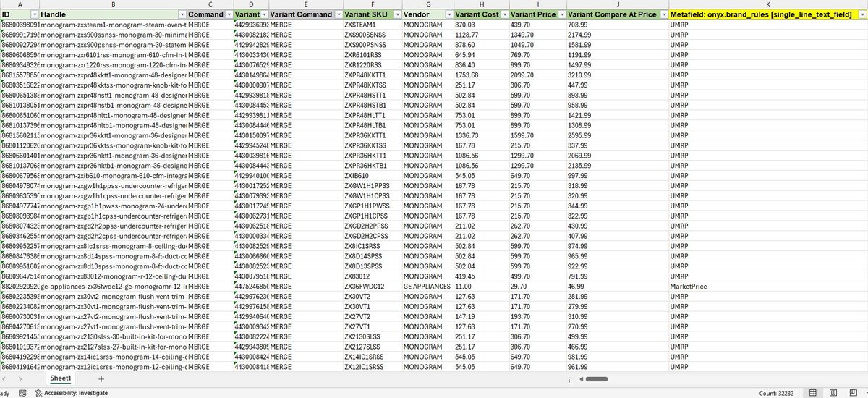Click the accessibility checker icon
This screenshot has height=398, width=868.
coord(38,392)
